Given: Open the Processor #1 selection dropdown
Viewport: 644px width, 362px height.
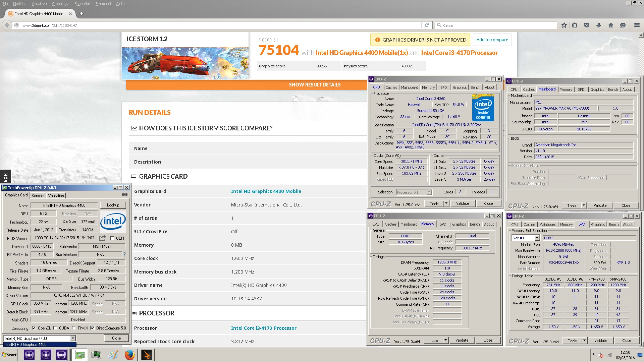Looking at the screenshot, I should click(429, 192).
